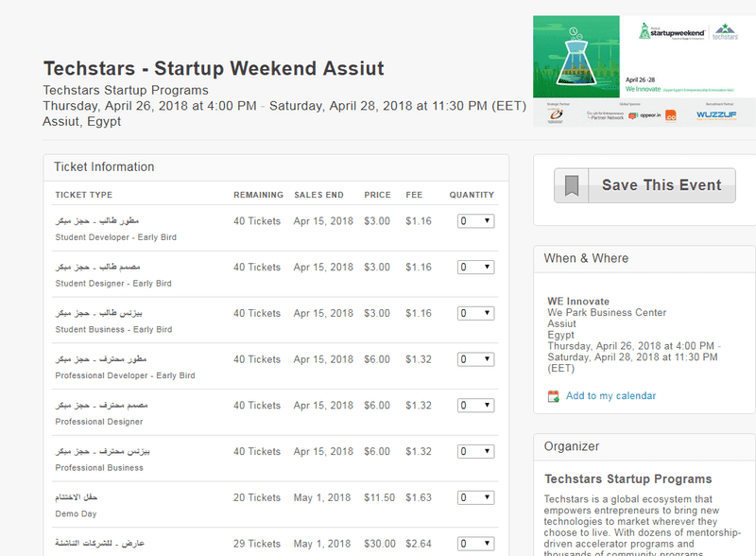Viewport: 756px width, 556px height.
Task: Open quantity dropdown for Student Business - Early Bird
Action: tap(475, 313)
